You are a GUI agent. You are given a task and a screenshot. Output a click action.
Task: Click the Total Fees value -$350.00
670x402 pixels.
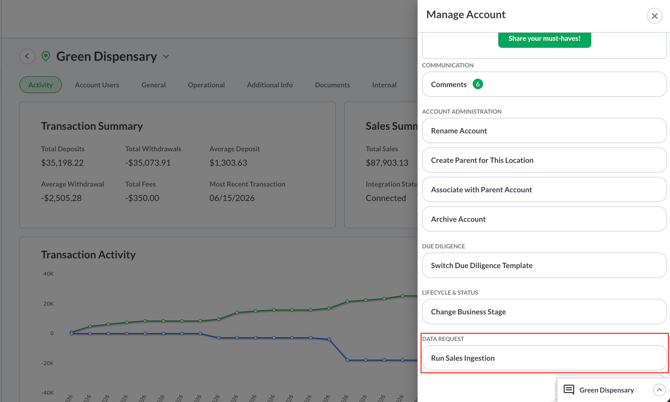click(142, 198)
